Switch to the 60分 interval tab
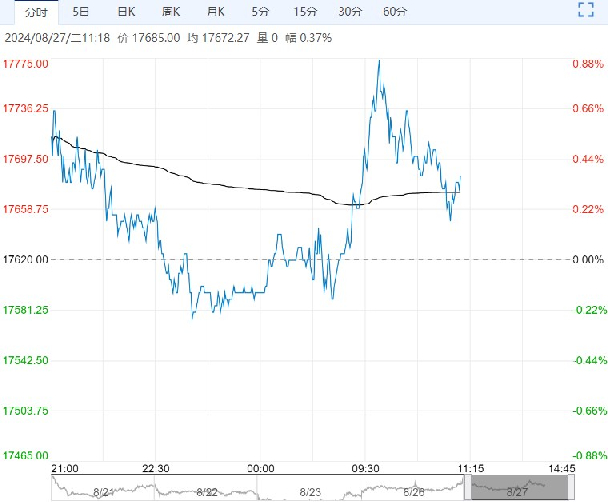608x502 pixels. pyautogui.click(x=395, y=12)
